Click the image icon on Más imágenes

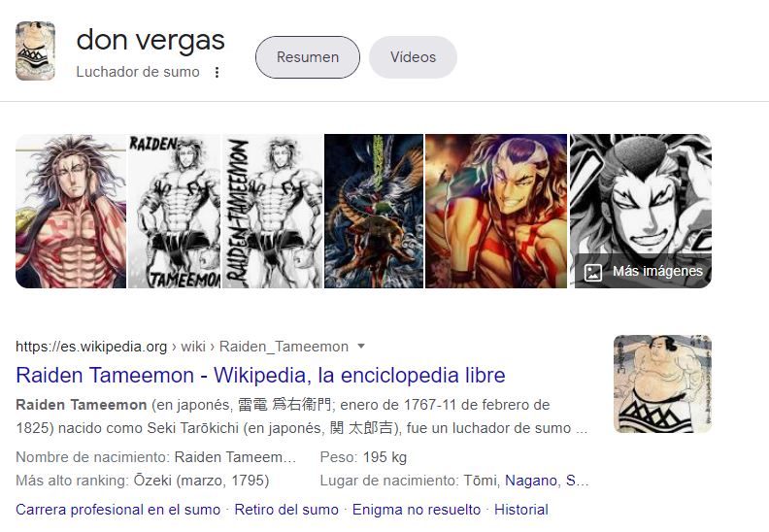click(x=593, y=272)
